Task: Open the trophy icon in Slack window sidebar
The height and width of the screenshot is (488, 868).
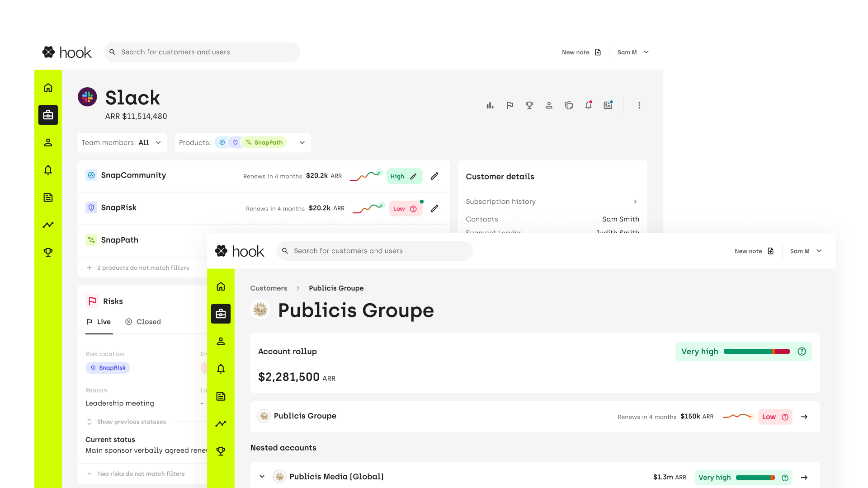Action: click(48, 252)
